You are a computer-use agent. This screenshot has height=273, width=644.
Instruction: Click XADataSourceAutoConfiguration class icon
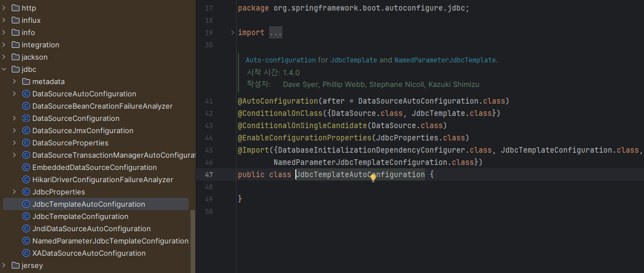pos(26,253)
